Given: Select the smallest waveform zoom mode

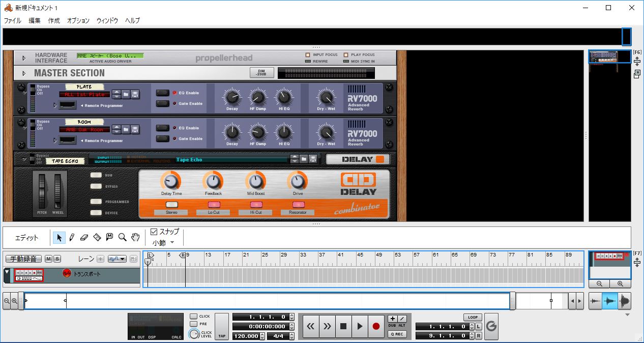Looking at the screenshot, I should click(x=595, y=301).
